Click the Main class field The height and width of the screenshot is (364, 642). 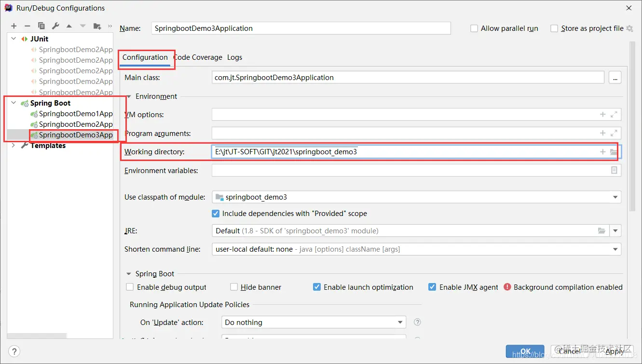(x=408, y=77)
